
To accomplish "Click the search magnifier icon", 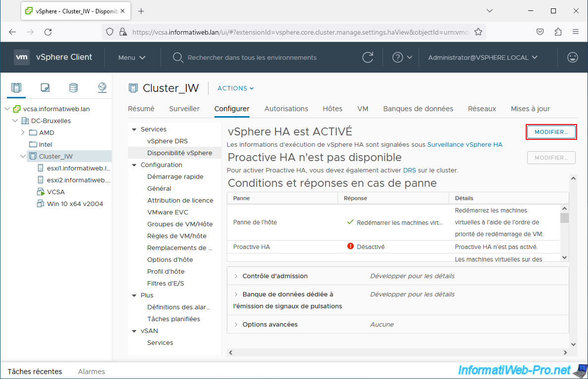I will point(178,57).
